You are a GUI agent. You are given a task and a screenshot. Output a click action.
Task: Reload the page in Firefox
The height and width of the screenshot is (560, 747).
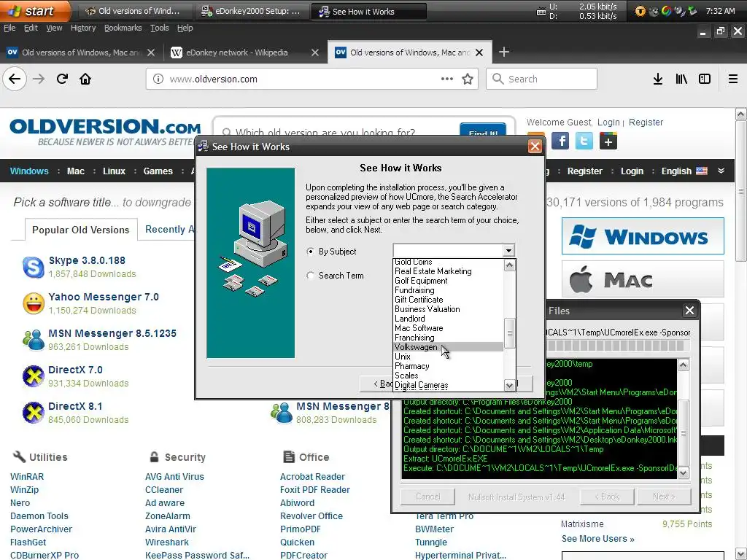point(63,79)
